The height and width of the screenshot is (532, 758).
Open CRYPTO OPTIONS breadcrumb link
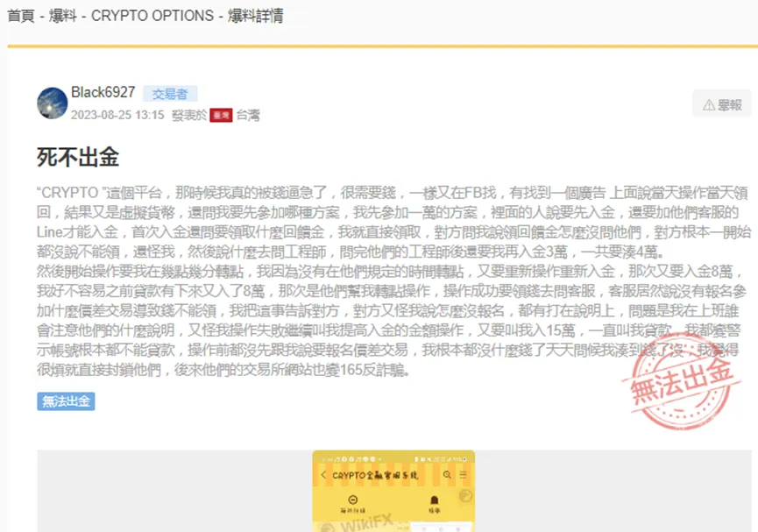(152, 16)
